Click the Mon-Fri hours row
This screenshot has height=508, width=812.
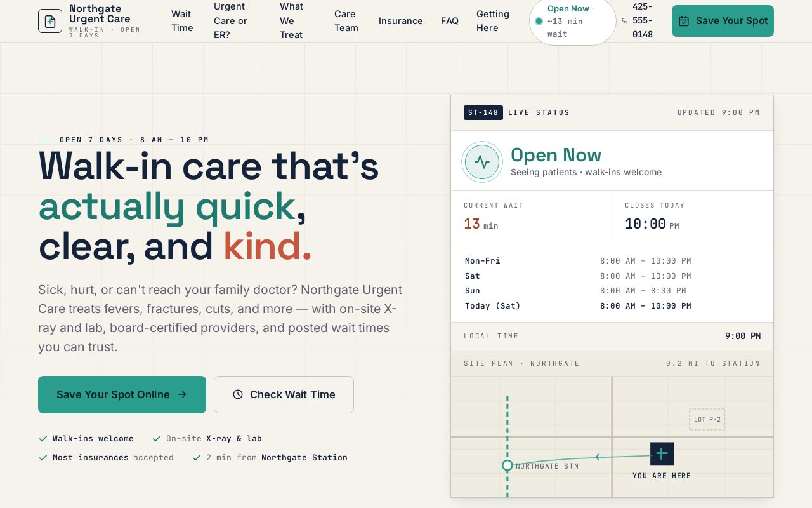tap(612, 261)
